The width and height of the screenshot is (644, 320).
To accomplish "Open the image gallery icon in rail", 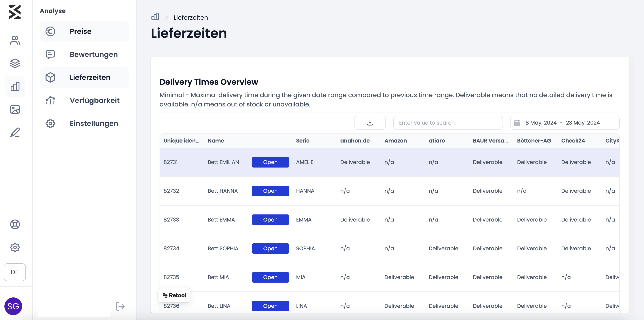I will (x=15, y=109).
